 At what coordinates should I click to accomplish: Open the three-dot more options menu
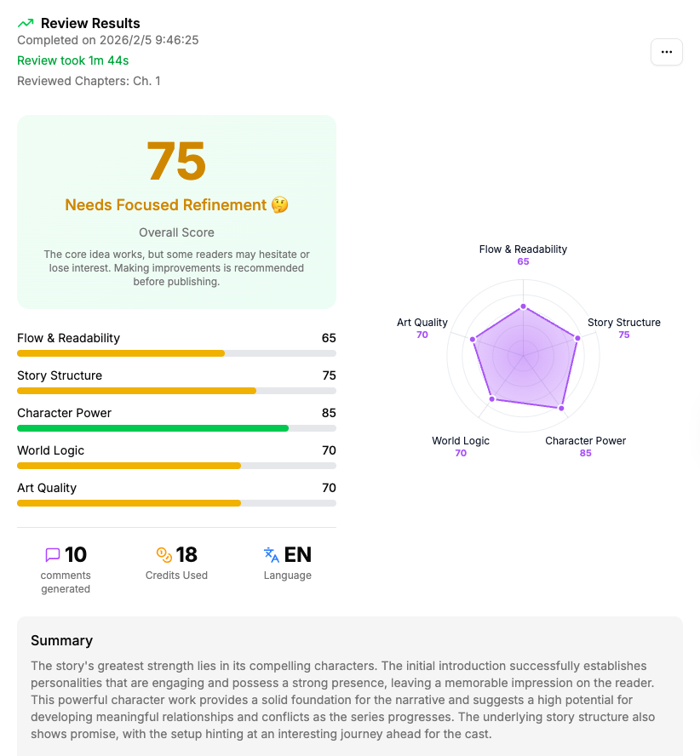(x=666, y=52)
